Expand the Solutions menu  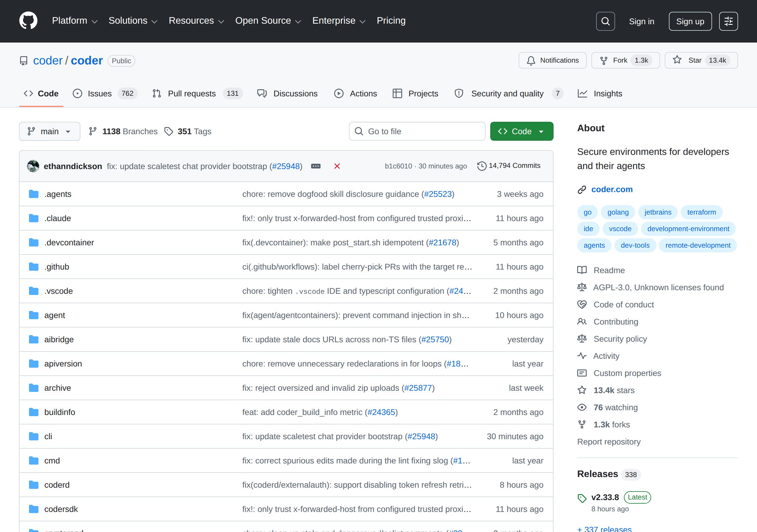pyautogui.click(x=133, y=21)
